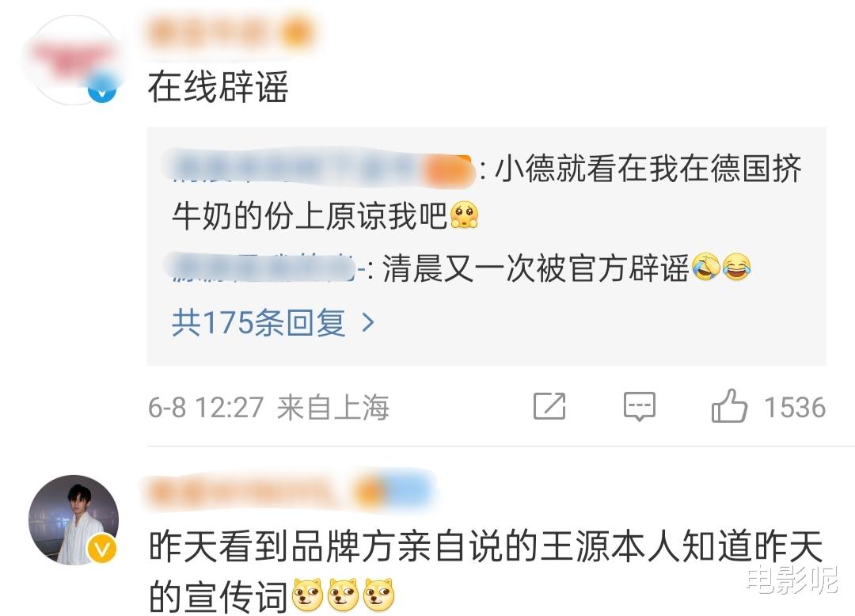Tap the reply 清晨又一次被官方辟谣
This screenshot has width=855, height=616.
click(x=537, y=268)
